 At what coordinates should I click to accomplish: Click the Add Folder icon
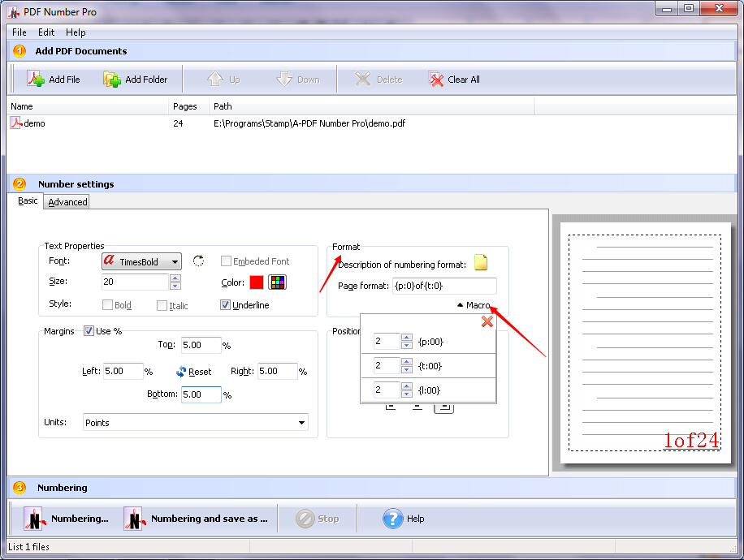pos(112,80)
